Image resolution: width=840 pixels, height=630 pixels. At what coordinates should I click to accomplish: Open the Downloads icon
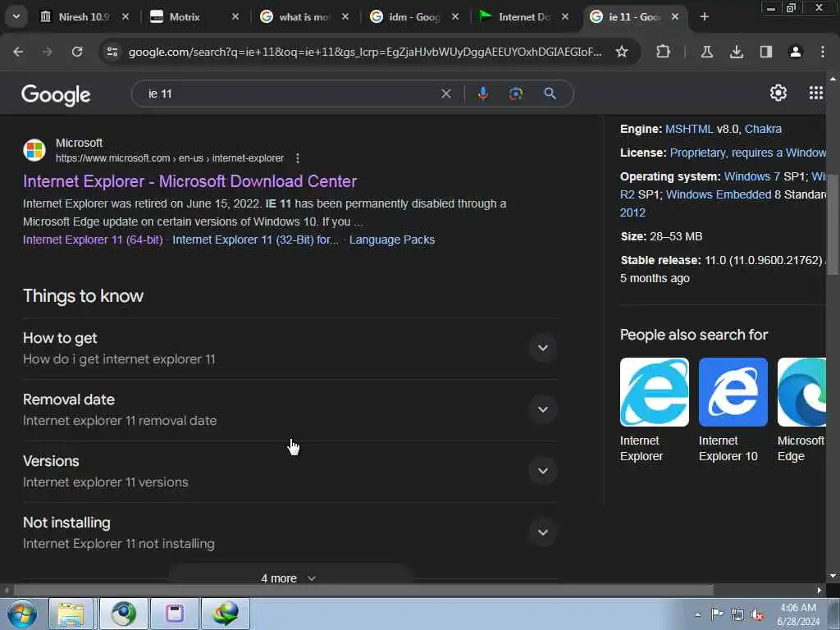pyautogui.click(x=737, y=52)
